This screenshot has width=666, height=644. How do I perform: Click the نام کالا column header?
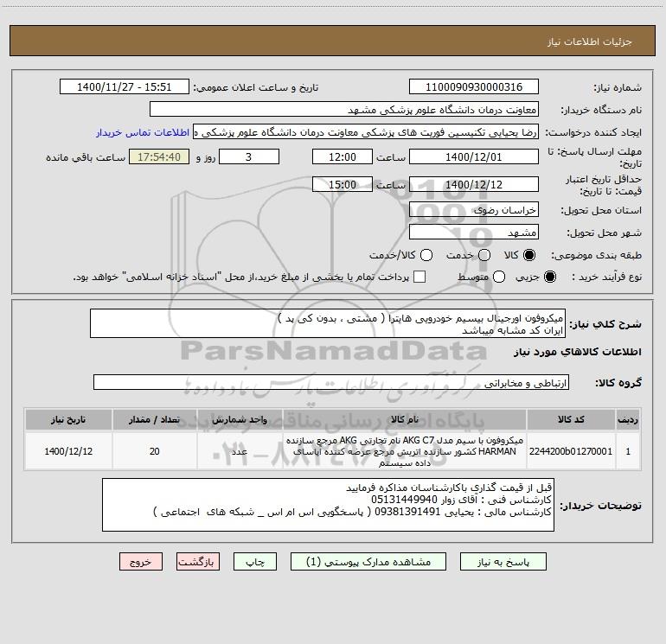(405, 419)
